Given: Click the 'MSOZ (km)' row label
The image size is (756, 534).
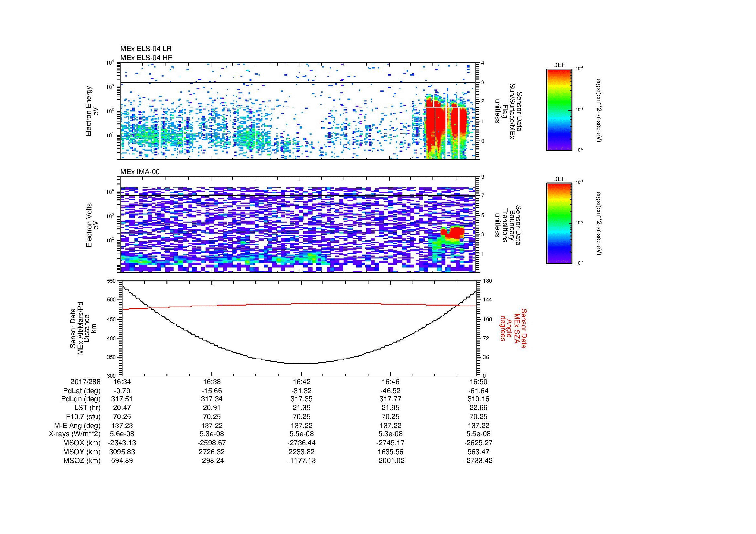Looking at the screenshot, I should point(82,461).
